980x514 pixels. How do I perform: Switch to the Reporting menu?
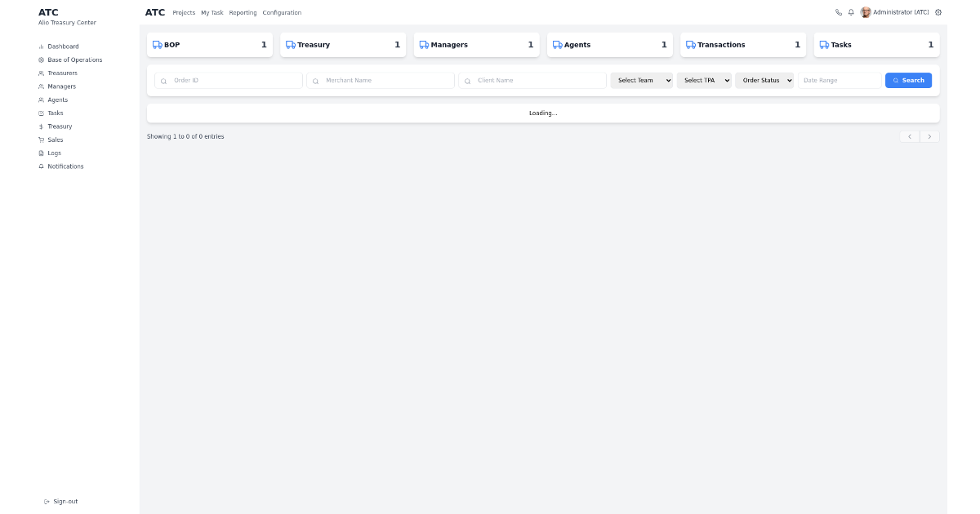pos(243,12)
